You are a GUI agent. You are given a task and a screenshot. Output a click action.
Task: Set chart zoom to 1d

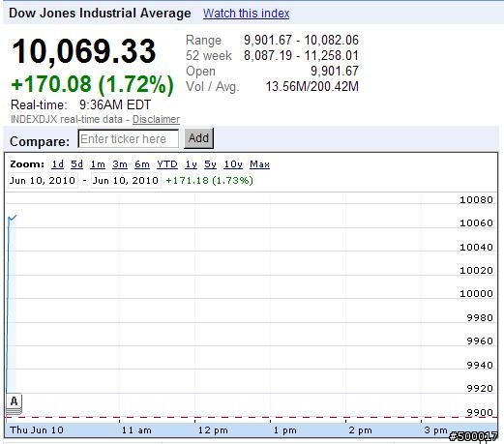[x=58, y=164]
